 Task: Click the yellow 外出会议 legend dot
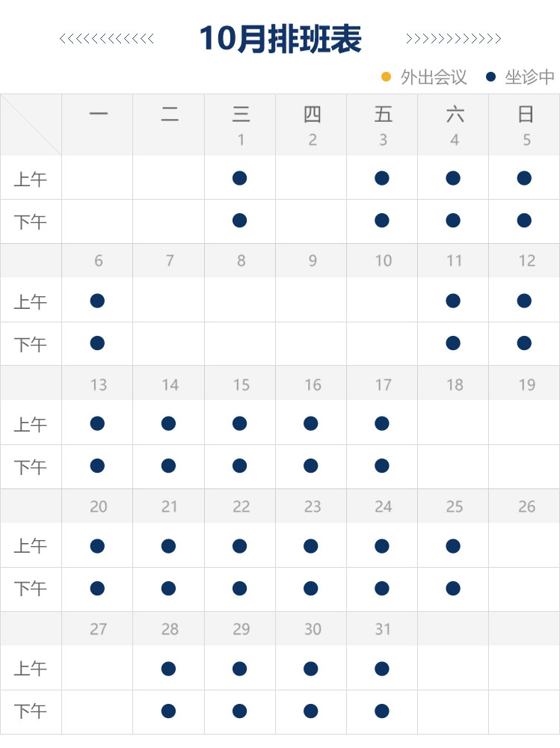click(x=387, y=76)
